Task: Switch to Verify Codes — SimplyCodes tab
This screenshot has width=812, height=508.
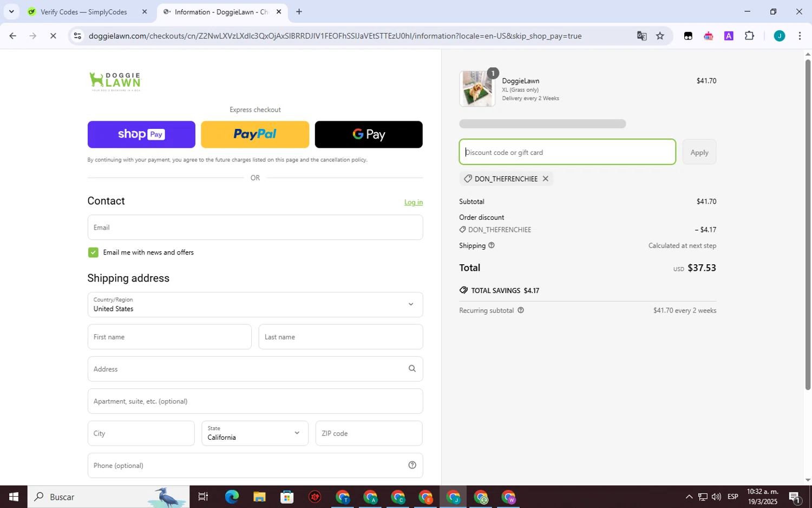Action: pyautogui.click(x=84, y=12)
